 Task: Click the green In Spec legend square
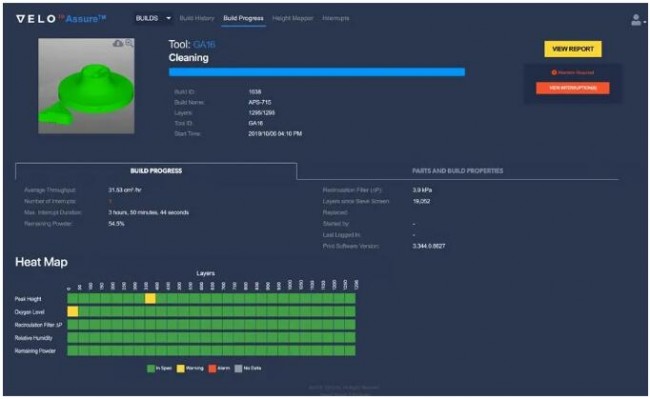(151, 368)
